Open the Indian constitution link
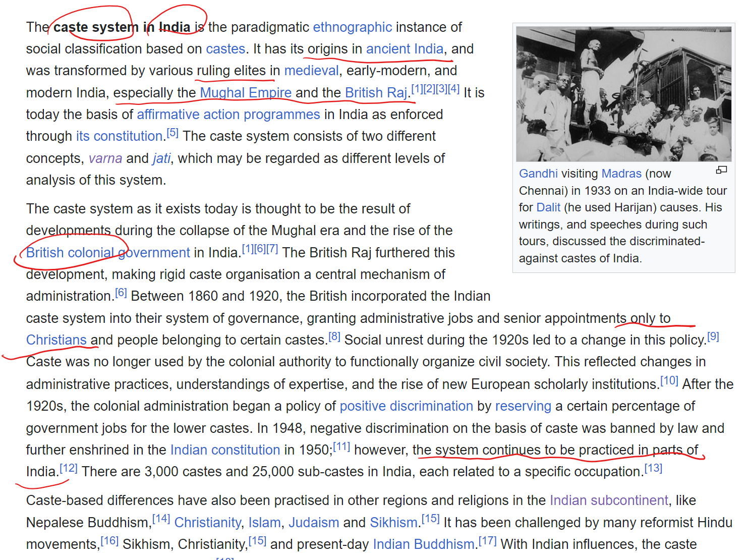 click(x=225, y=450)
